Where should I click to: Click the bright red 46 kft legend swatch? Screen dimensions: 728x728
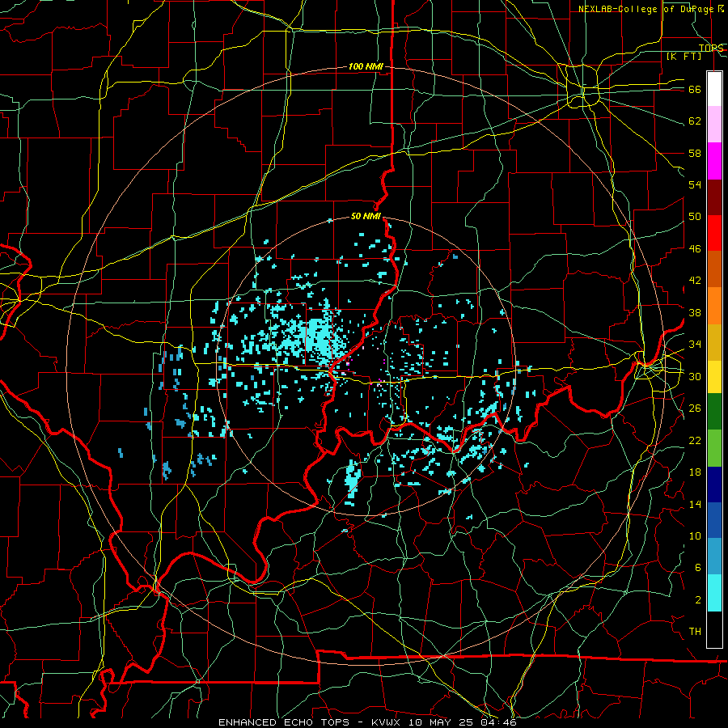click(714, 233)
